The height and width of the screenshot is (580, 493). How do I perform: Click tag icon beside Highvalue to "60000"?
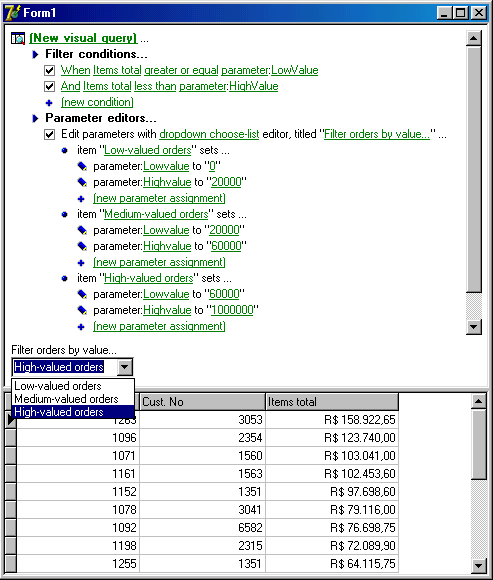click(x=82, y=246)
